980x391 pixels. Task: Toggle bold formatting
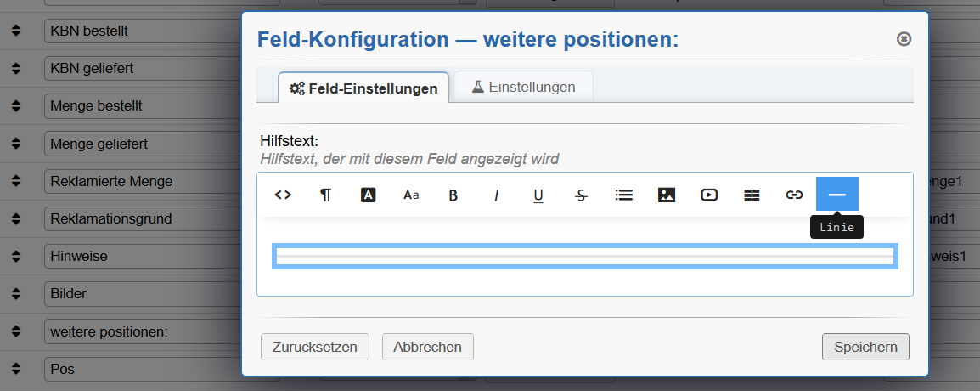(453, 195)
